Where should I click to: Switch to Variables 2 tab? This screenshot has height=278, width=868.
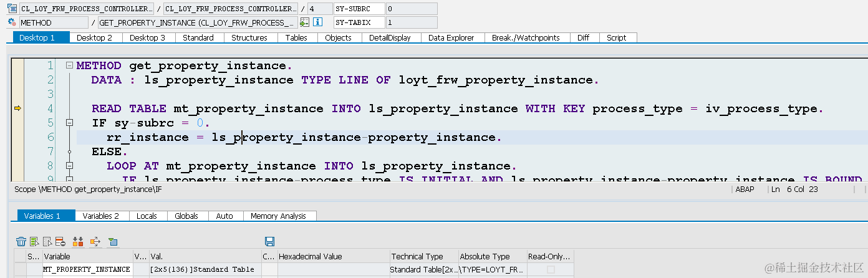click(x=101, y=216)
